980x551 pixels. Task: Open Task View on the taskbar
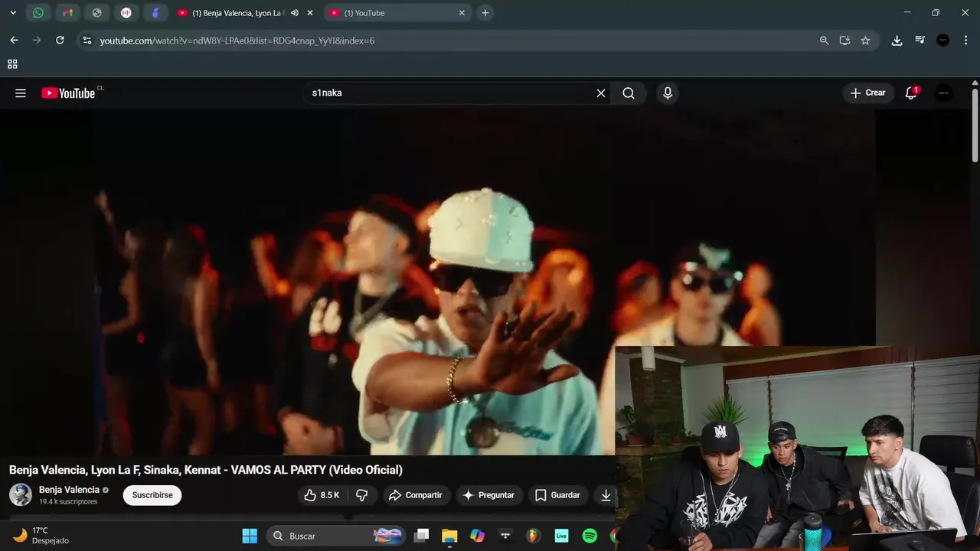pyautogui.click(x=421, y=536)
